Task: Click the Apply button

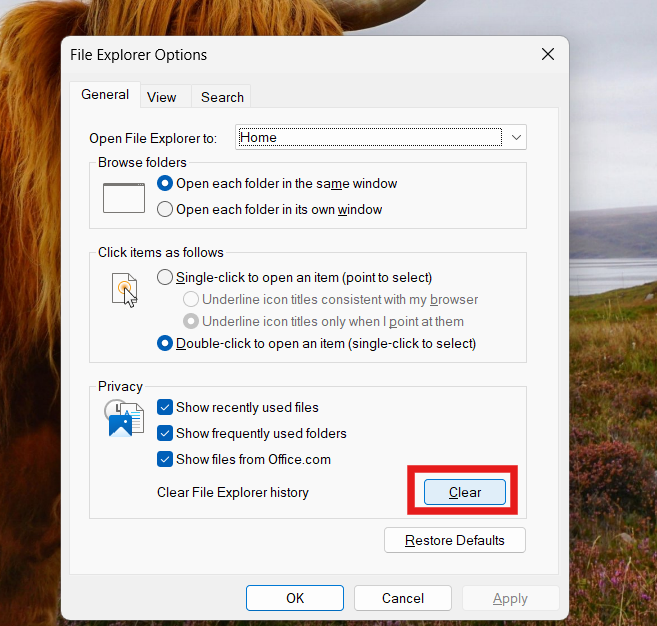Action: 510,598
